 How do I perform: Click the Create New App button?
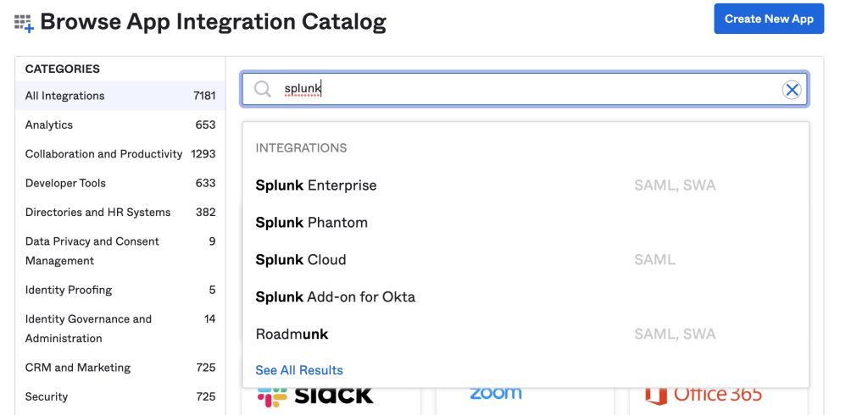pyautogui.click(x=769, y=19)
